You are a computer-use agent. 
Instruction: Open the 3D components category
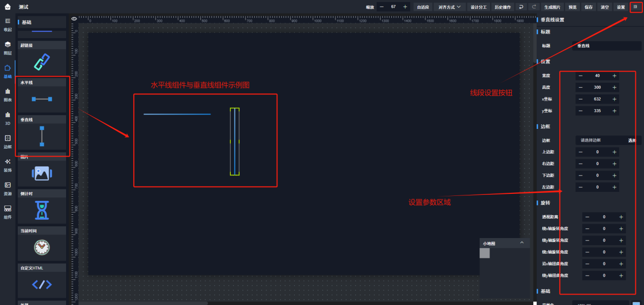[8, 118]
